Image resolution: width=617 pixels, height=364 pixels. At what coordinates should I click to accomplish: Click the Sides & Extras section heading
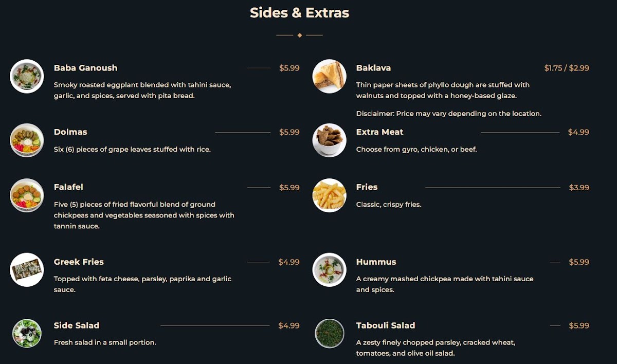(x=299, y=13)
